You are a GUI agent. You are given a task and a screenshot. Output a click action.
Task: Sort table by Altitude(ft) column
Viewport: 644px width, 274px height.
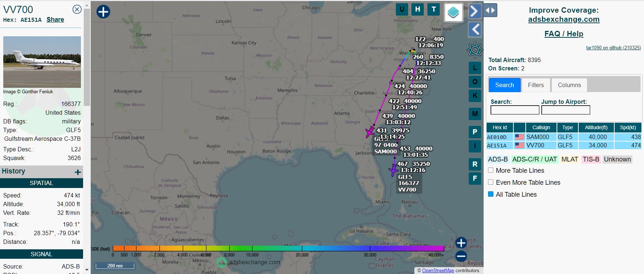point(596,127)
